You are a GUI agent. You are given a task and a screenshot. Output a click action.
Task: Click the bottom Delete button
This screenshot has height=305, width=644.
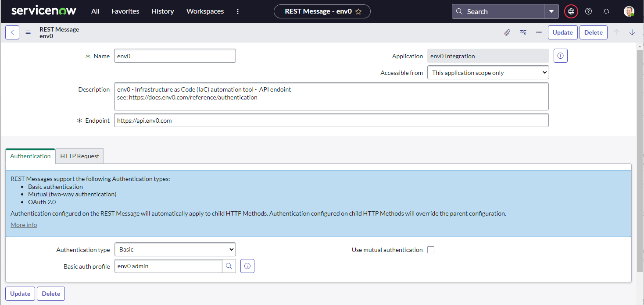pyautogui.click(x=51, y=294)
